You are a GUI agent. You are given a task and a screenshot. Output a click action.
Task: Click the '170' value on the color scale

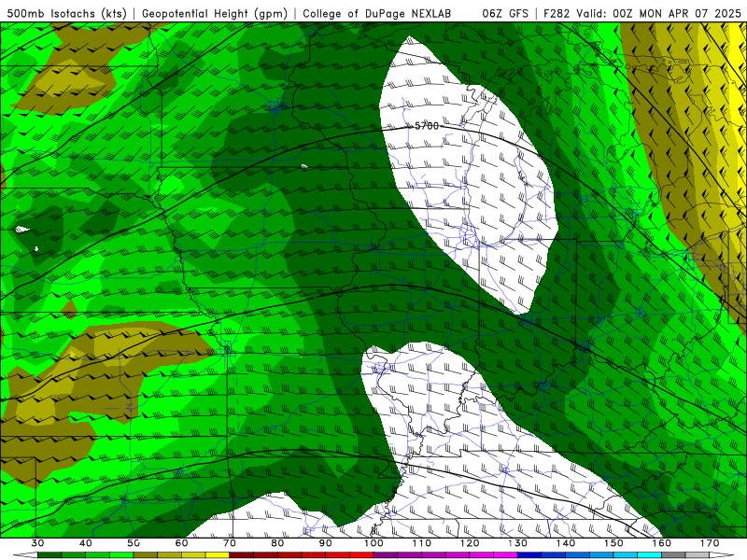pos(710,543)
